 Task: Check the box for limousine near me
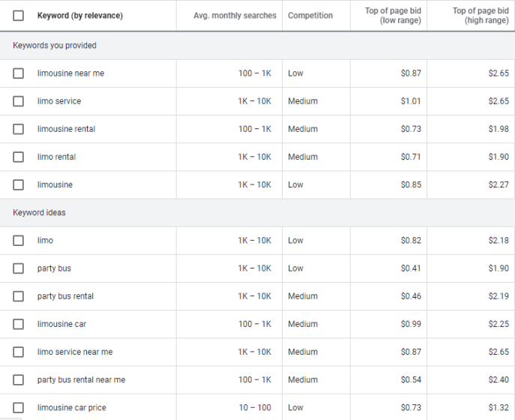pos(18,73)
